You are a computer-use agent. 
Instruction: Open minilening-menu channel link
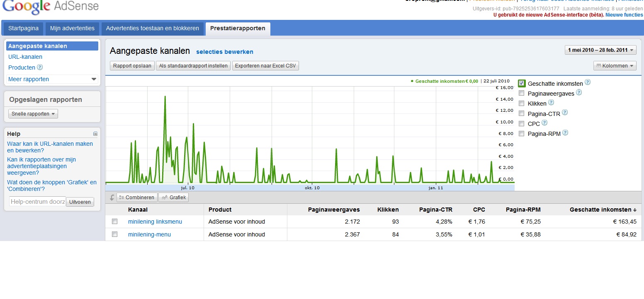pyautogui.click(x=149, y=234)
